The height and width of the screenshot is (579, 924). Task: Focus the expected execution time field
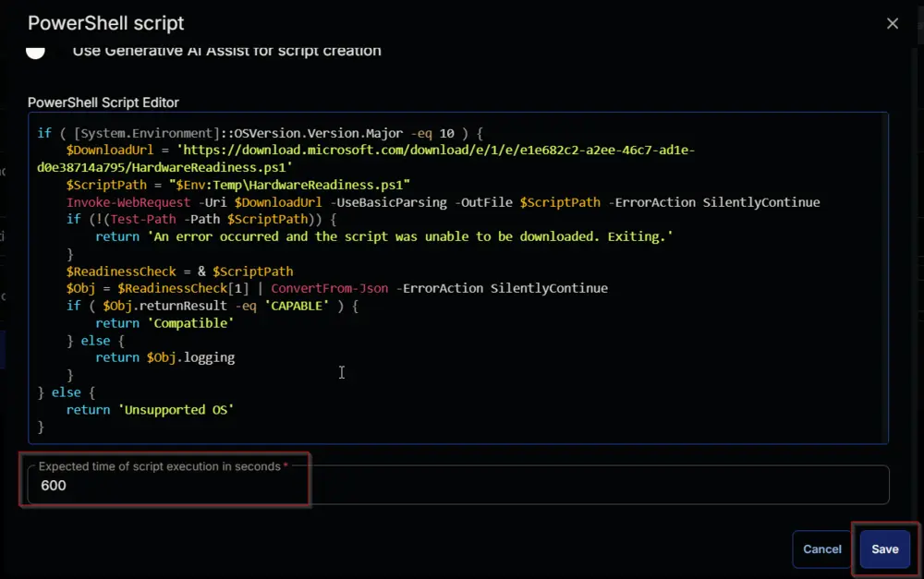(x=458, y=486)
